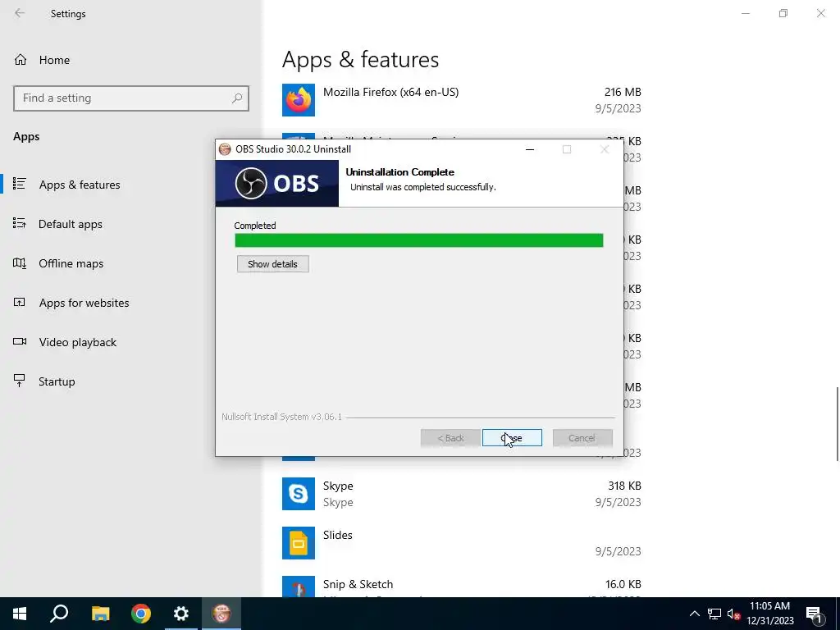This screenshot has height=630, width=840.
Task: Click the green Completed progress bar
Action: click(419, 240)
